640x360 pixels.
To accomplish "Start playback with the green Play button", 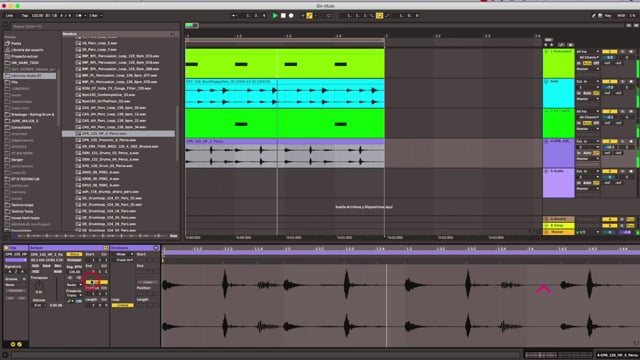I will point(275,16).
